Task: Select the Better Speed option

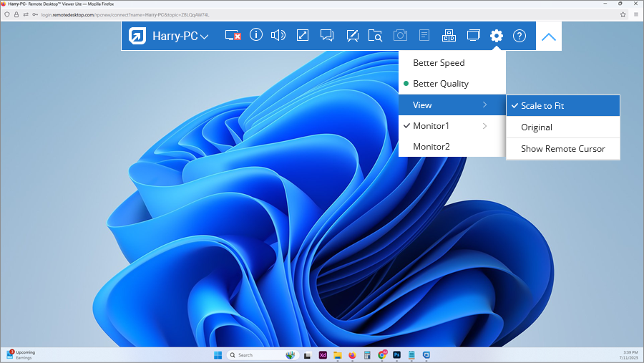Action: click(439, 63)
